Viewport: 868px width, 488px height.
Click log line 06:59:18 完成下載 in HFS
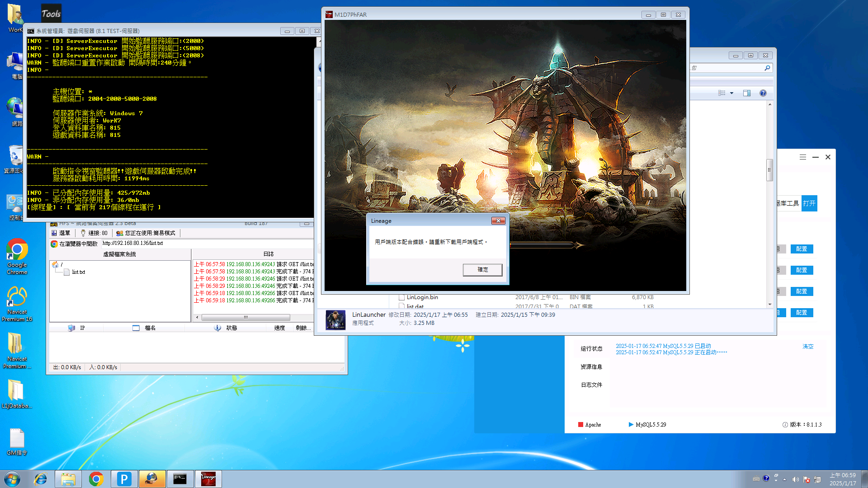coord(254,300)
